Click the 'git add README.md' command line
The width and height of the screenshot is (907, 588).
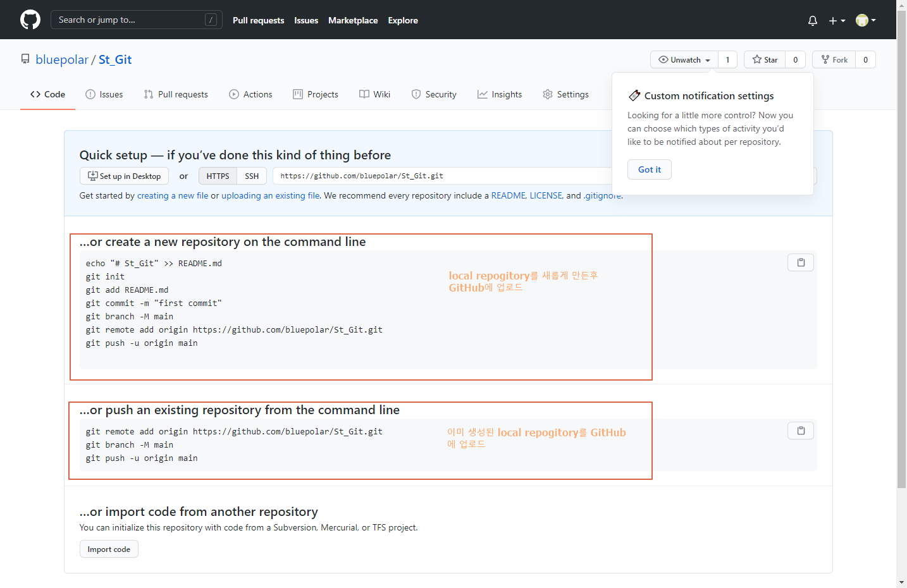pyautogui.click(x=127, y=290)
